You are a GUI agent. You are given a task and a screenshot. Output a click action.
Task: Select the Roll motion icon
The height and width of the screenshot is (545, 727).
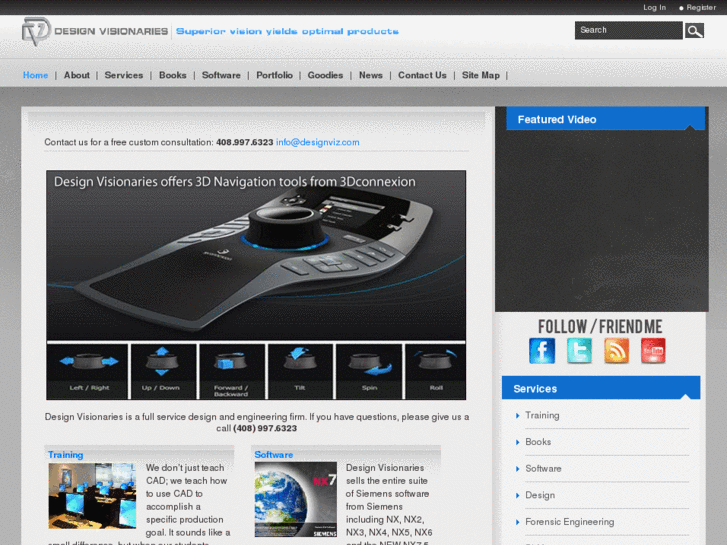point(435,372)
